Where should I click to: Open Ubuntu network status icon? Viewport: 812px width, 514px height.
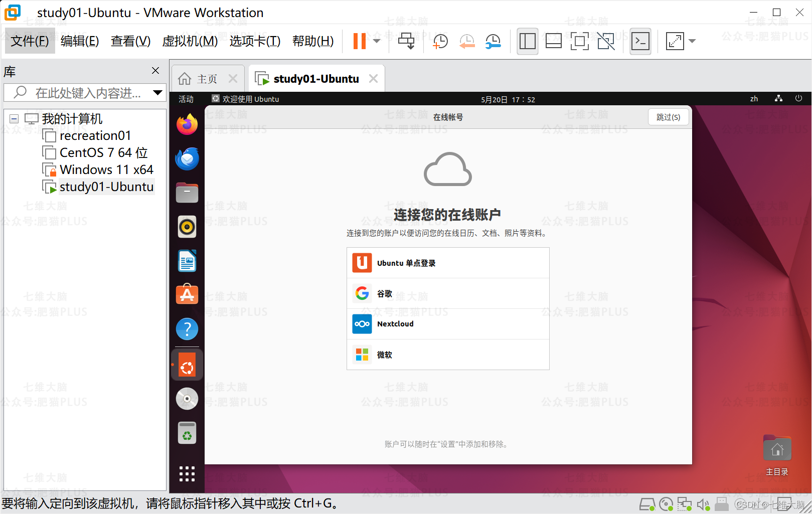[x=778, y=99]
